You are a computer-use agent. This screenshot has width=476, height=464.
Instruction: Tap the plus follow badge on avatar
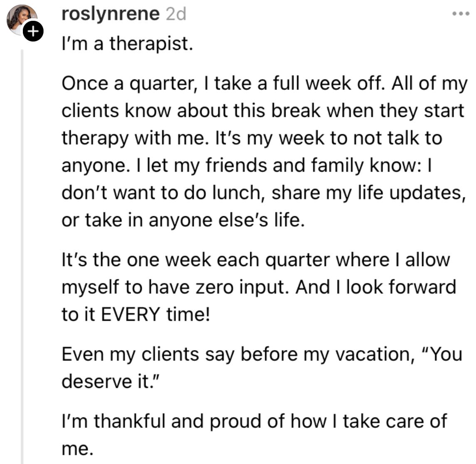33,31
